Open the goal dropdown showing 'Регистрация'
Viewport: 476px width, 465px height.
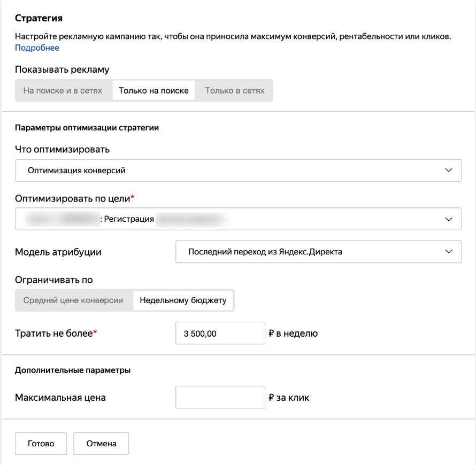237,219
